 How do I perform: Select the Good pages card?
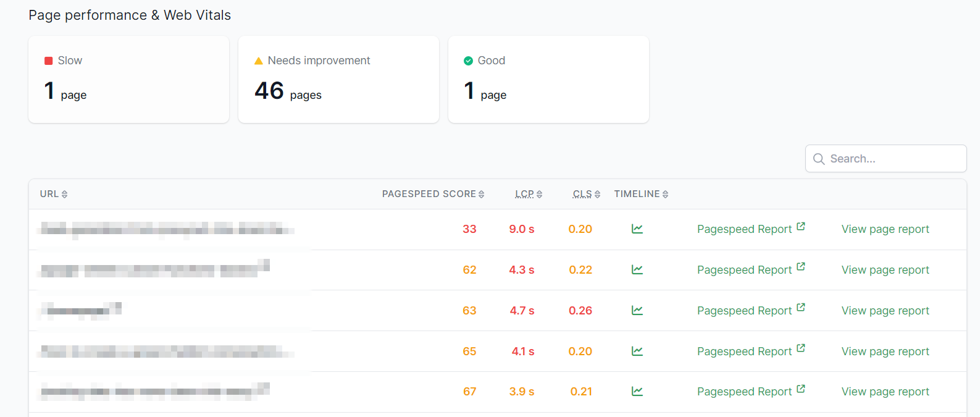coord(548,80)
